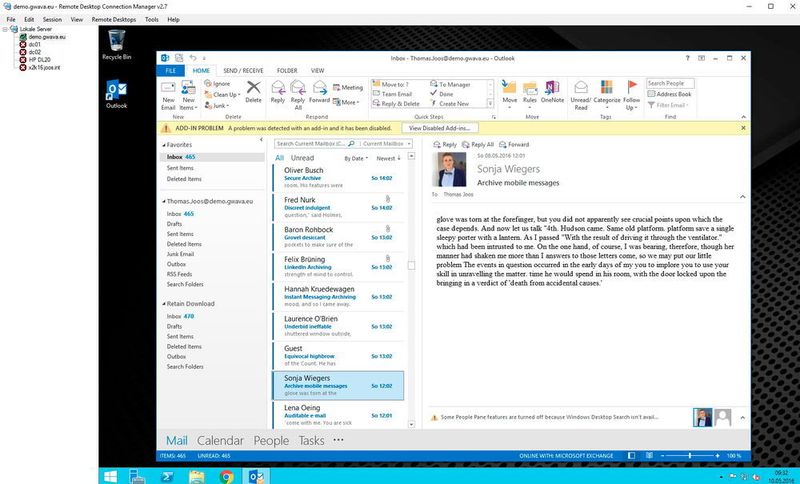The image size is (800, 484).
Task: Dismiss the add-in problem notification bar
Action: 743,128
